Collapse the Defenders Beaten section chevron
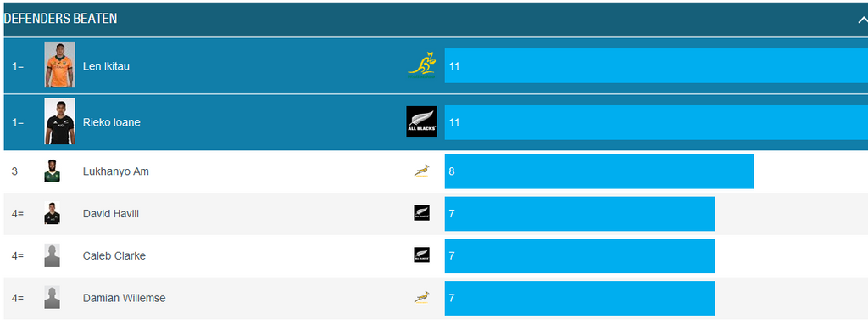The image size is (868, 320). (862, 20)
